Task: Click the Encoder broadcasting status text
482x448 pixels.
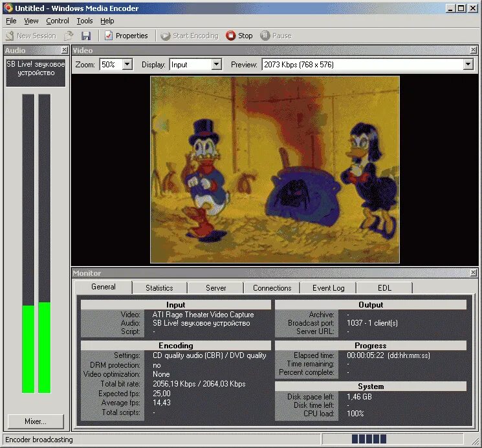Action: (39, 440)
